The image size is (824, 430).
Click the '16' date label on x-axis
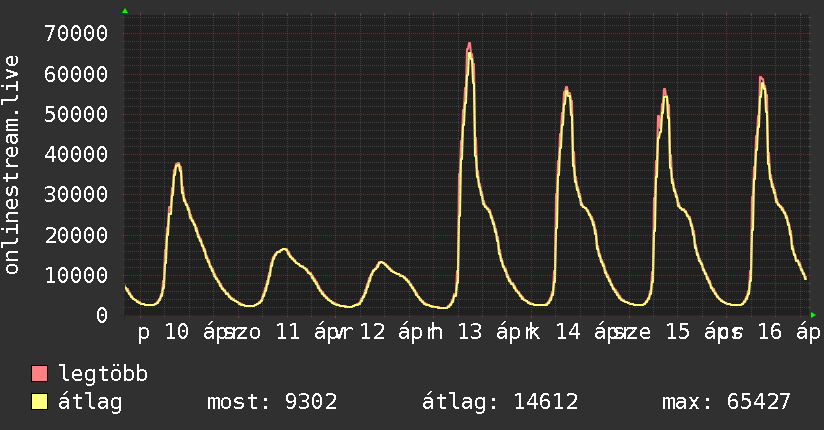pos(770,332)
